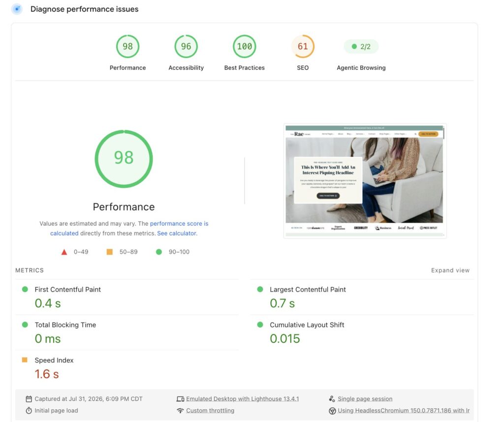Click the red triangle 0–49 legend icon
The width and height of the screenshot is (504, 422).
[x=64, y=252]
